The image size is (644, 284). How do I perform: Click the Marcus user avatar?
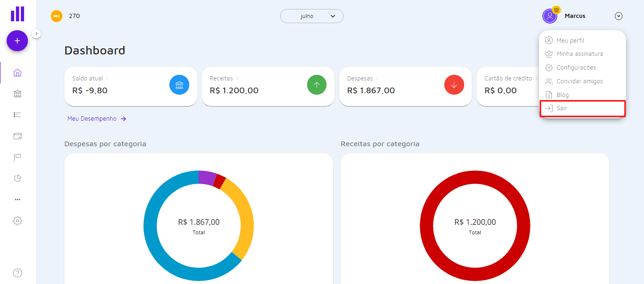click(550, 16)
